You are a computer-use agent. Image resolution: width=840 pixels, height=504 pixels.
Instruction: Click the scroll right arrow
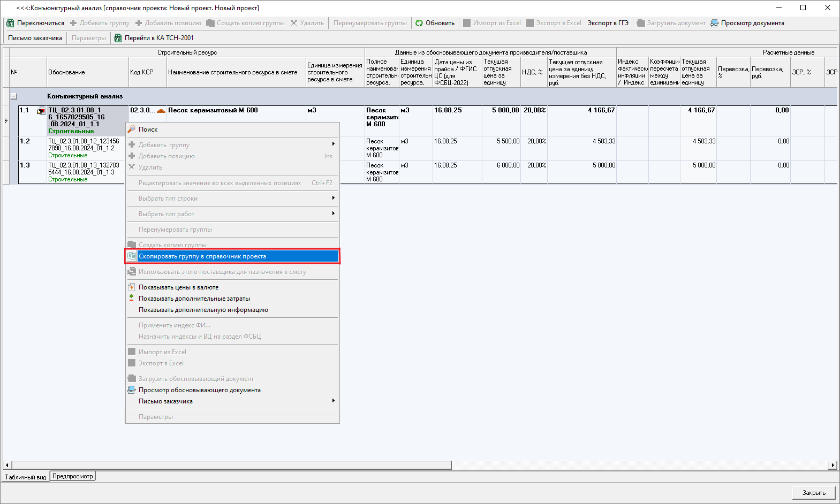point(833,465)
